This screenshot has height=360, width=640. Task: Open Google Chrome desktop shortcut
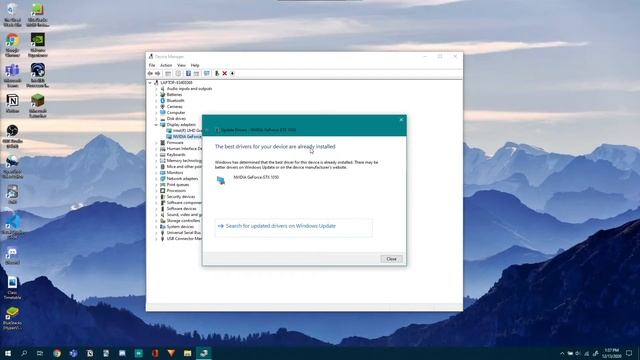coord(13,45)
